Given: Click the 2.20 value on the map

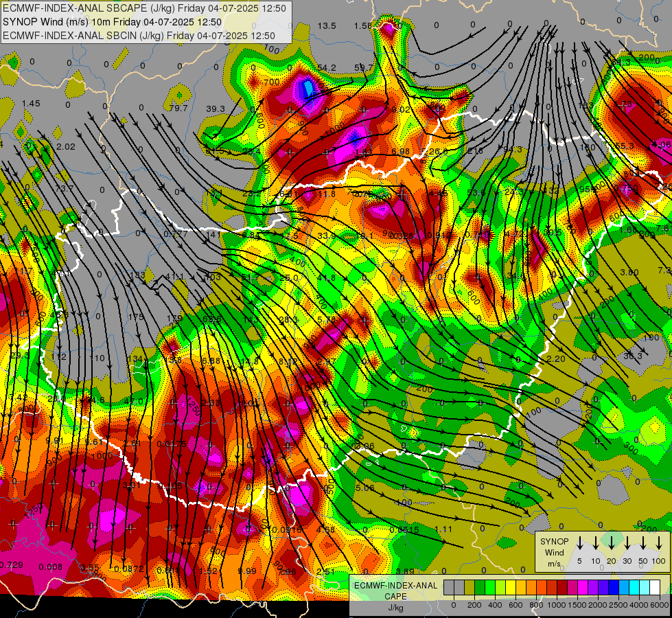Looking at the screenshot, I should (556, 359).
